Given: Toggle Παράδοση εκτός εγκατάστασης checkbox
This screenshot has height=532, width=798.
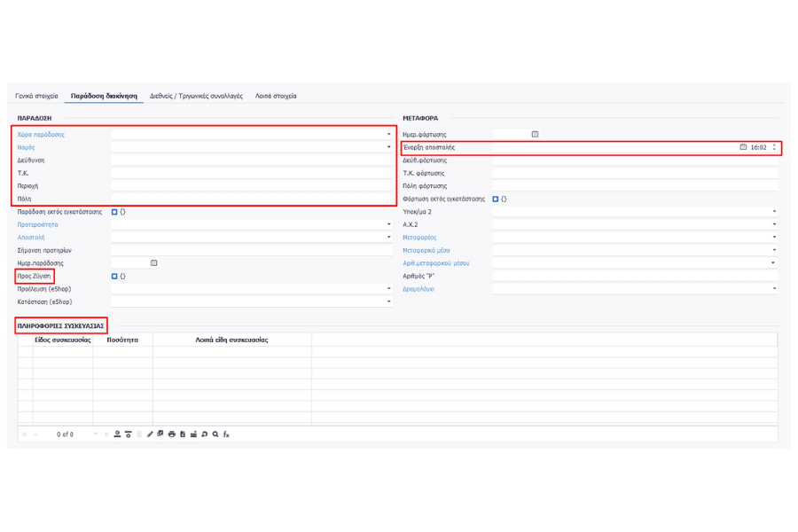Looking at the screenshot, I should 114,212.
